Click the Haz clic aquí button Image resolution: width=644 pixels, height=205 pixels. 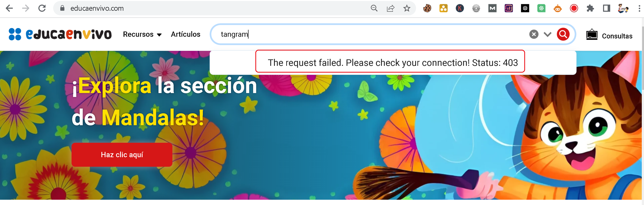point(122,154)
